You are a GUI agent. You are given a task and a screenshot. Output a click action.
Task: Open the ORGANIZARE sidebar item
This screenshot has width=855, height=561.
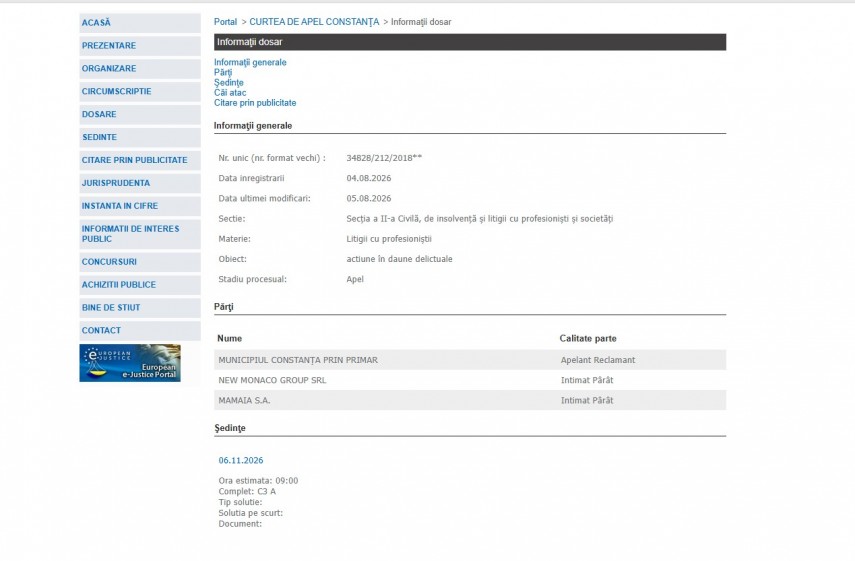(140, 69)
